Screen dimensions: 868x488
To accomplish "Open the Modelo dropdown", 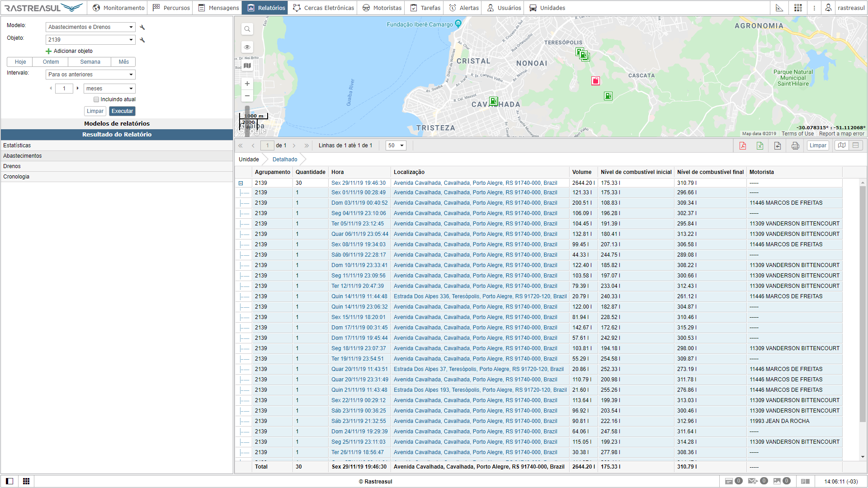I will click(x=90, y=27).
